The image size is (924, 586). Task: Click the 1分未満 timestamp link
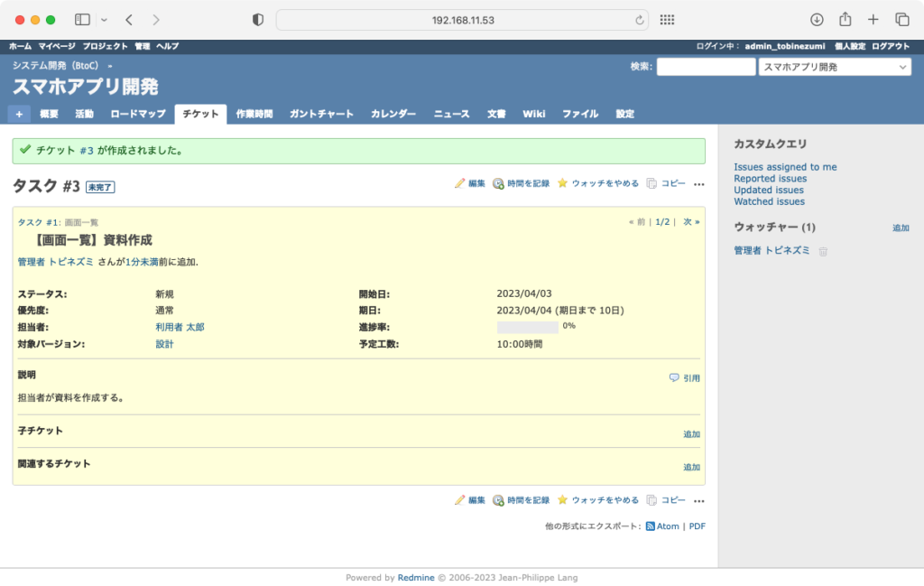click(x=142, y=262)
